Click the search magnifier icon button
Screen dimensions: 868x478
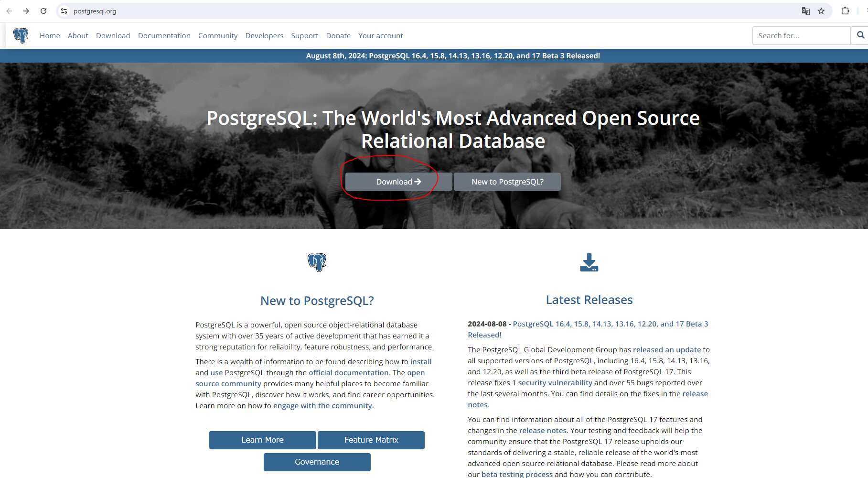[x=860, y=35]
